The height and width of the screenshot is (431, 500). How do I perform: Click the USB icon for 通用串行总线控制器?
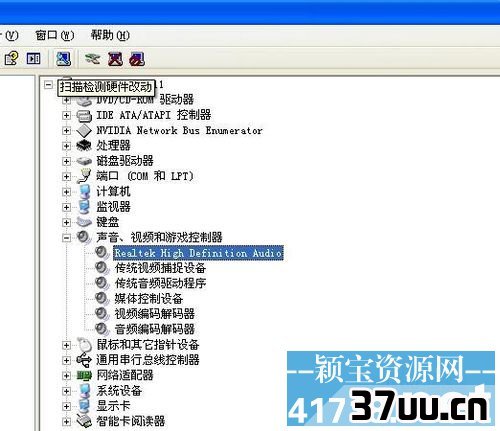click(84, 360)
